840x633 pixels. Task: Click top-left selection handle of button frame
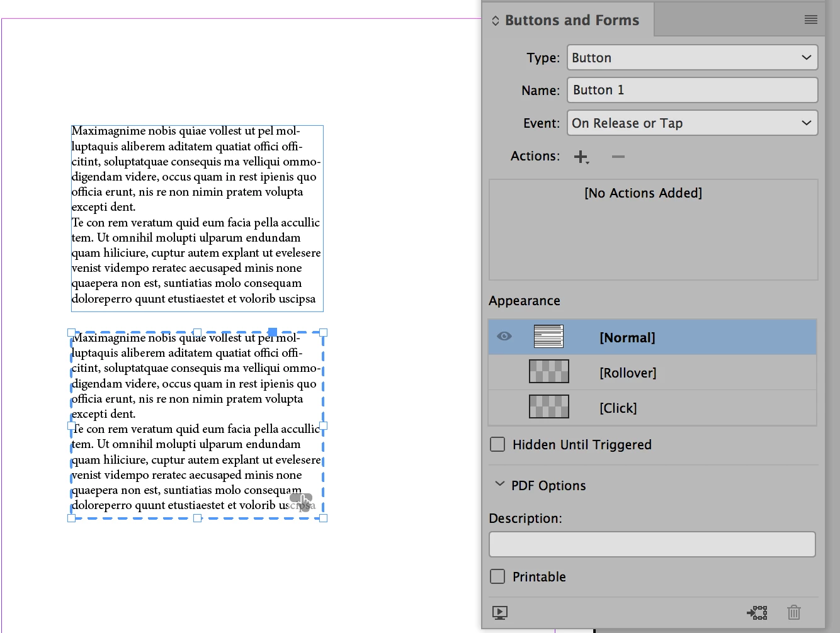pyautogui.click(x=71, y=332)
